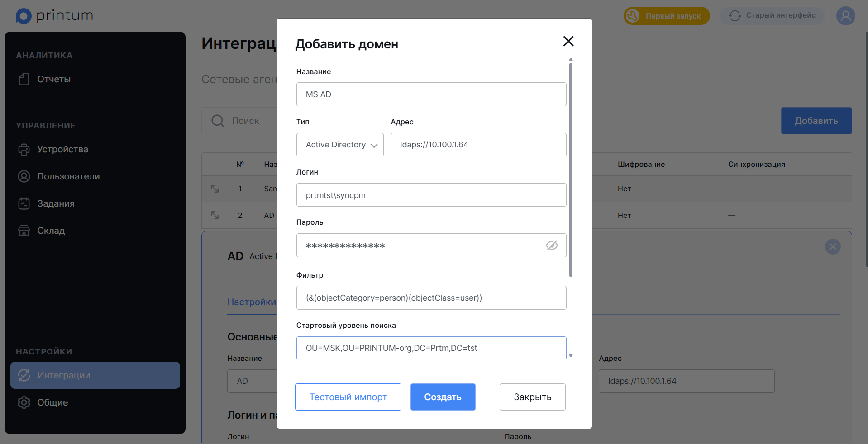Click the Первый запуск wrench button
868x444 pixels.
pyautogui.click(x=667, y=16)
